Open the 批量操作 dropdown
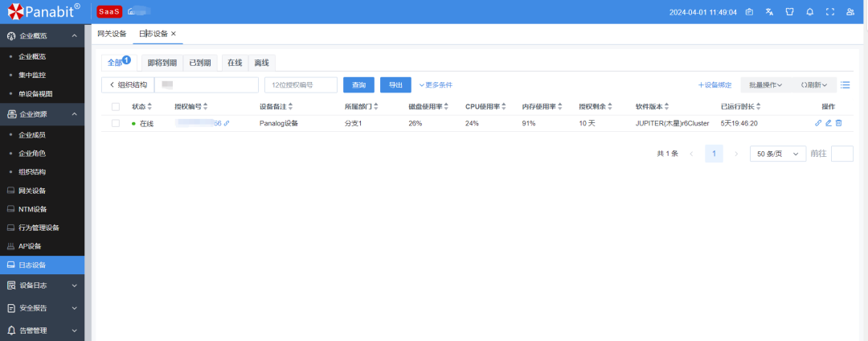Viewport: 868px width, 341px height. 765,85
